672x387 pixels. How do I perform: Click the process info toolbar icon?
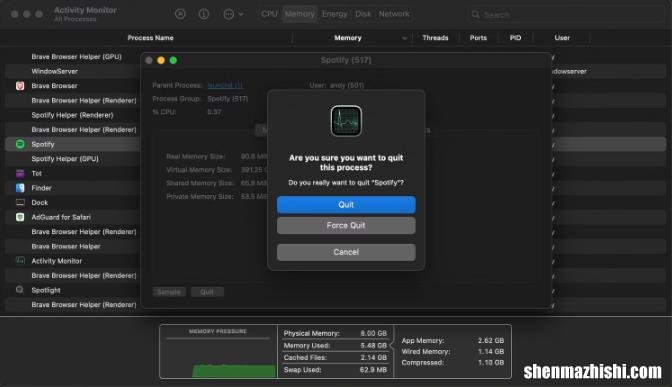pos(204,14)
